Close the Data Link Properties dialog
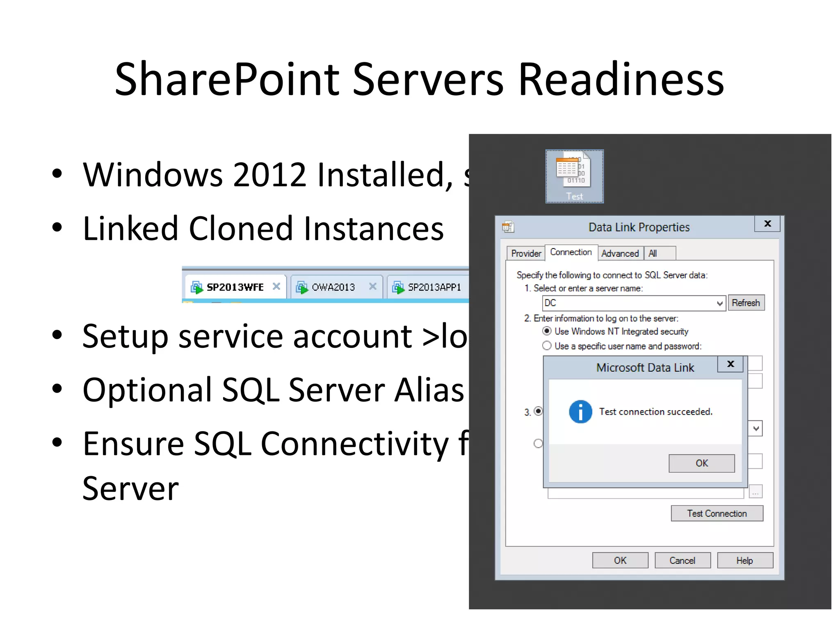840x630 pixels. (x=767, y=224)
